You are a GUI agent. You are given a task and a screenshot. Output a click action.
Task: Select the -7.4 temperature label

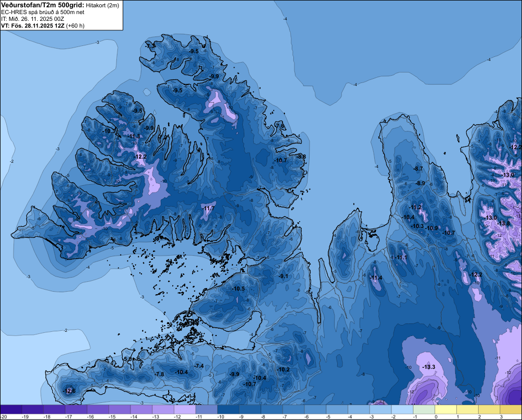tap(199, 366)
